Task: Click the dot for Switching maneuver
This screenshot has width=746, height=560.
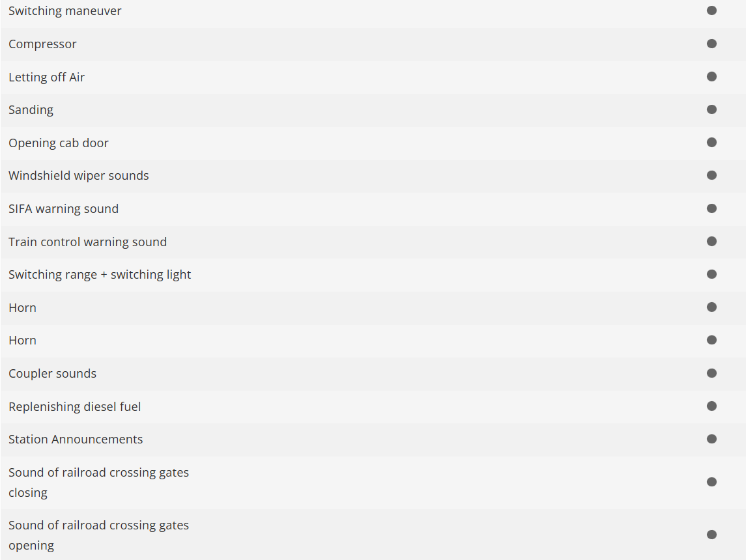Action: tap(711, 10)
